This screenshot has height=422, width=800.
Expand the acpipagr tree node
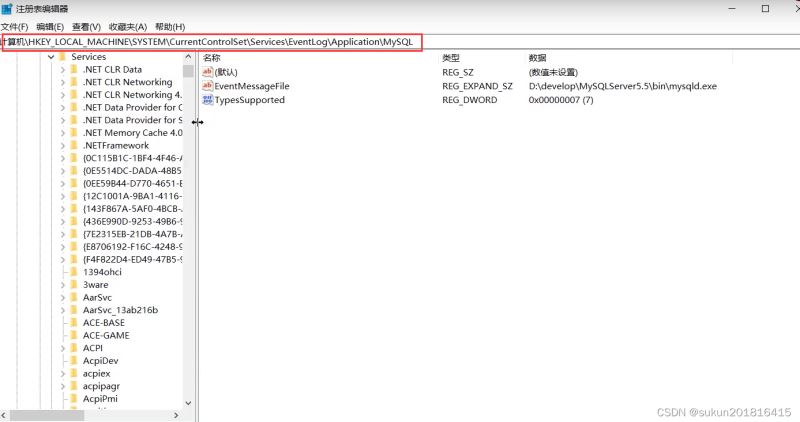click(61, 386)
